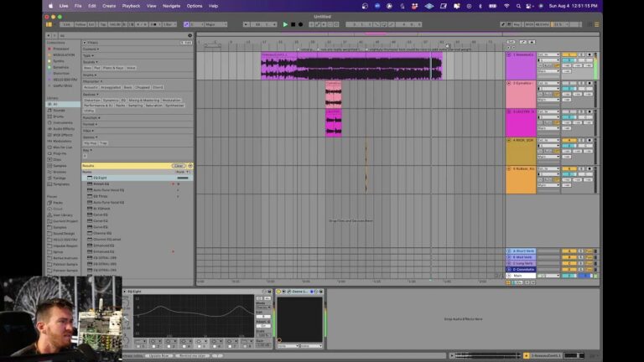644x362 pixels.
Task: Open Current Project in Places
Action: [x=65, y=221]
